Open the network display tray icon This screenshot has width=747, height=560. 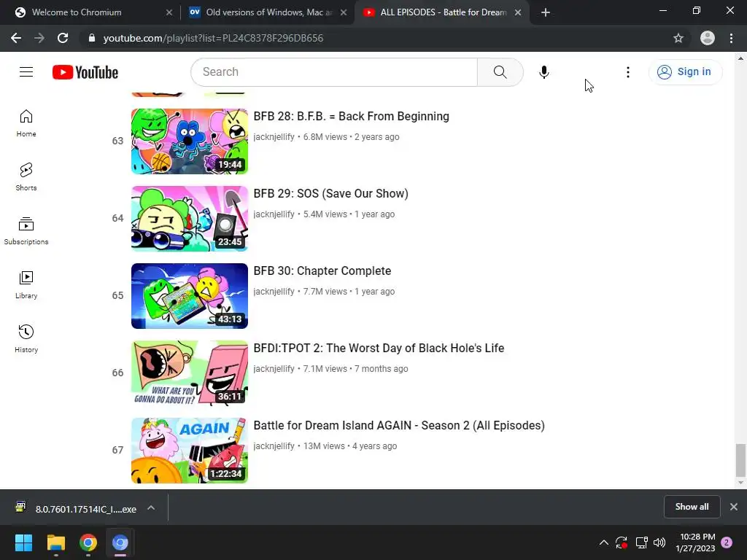[641, 542]
